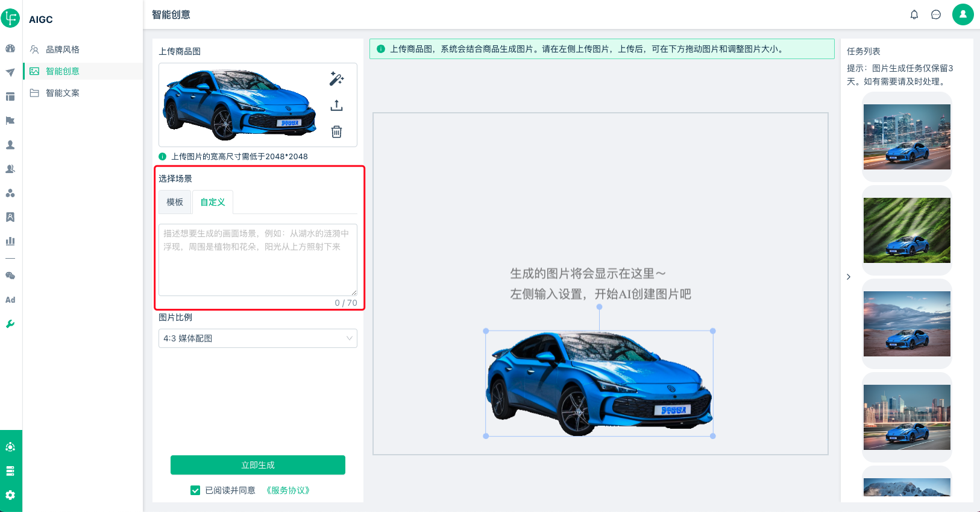Click the green upload instruction banner
This screenshot has width=980, height=512.
602,49
